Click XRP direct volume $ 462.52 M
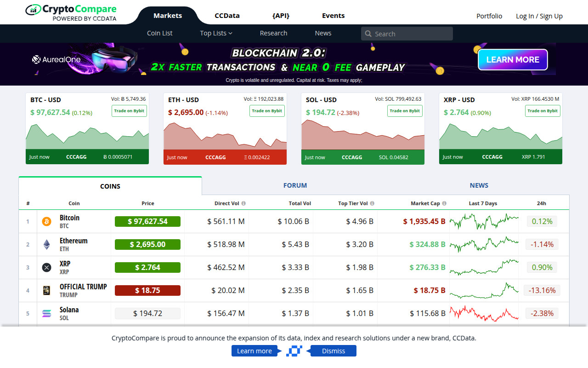The height and width of the screenshot is (368, 588). point(226,268)
